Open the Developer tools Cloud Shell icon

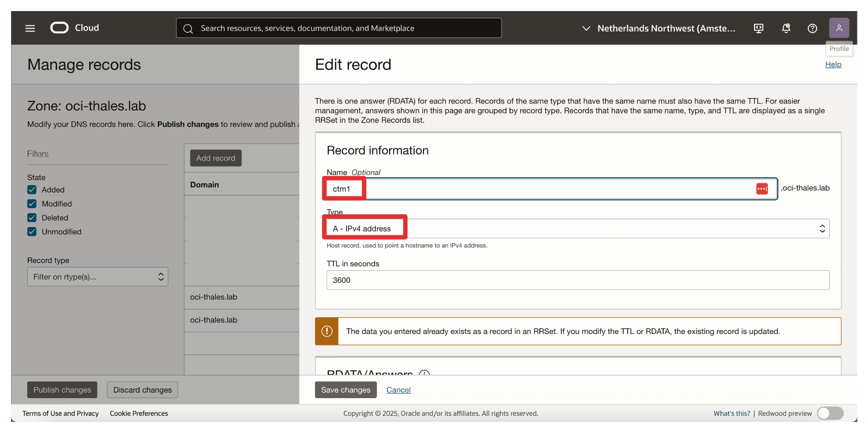pos(759,28)
